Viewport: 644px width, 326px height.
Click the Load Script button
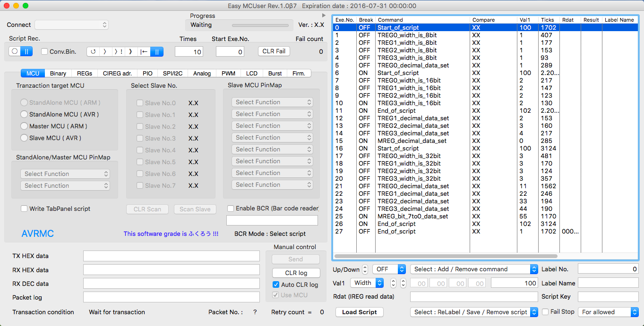pyautogui.click(x=360, y=312)
